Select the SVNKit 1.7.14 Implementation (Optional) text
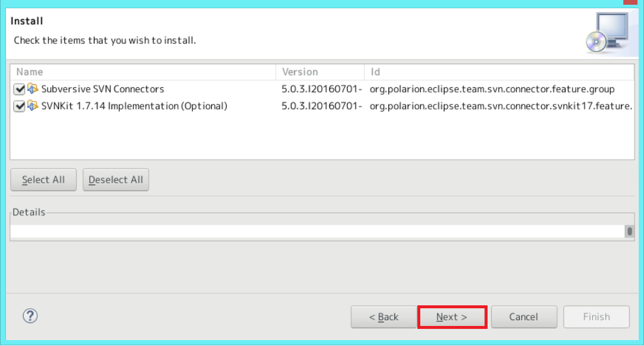Image resolution: width=644 pixels, height=346 pixels. 135,106
